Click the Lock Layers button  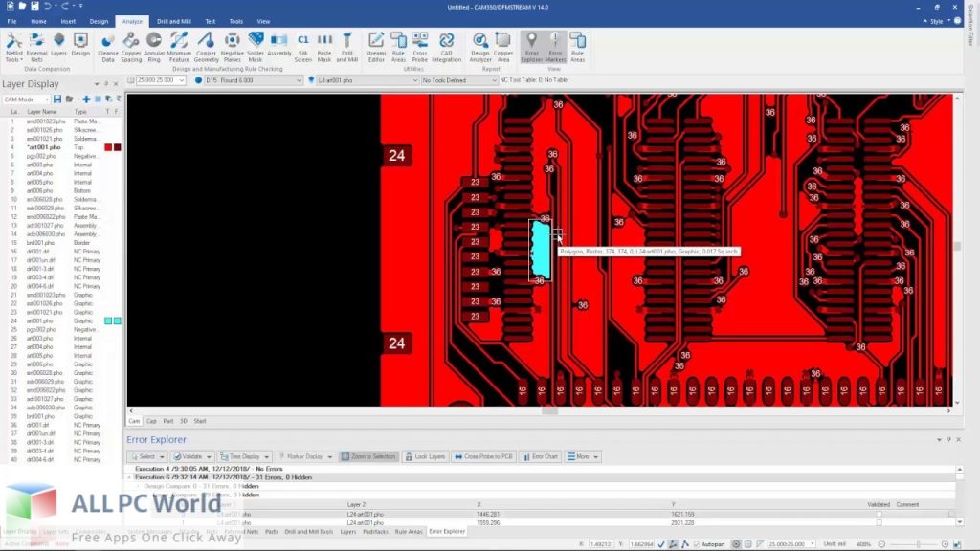tap(427, 456)
